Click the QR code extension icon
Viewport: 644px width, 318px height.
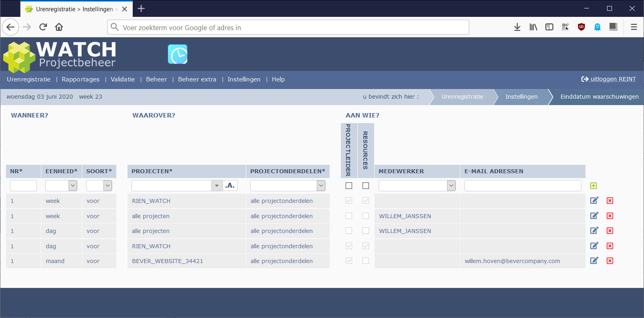point(565,27)
